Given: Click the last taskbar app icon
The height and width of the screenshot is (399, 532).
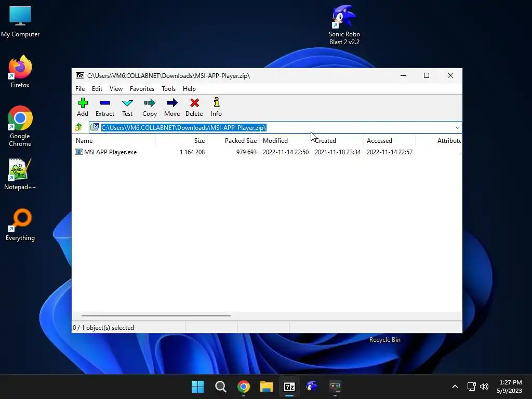Looking at the screenshot, I should click(335, 387).
